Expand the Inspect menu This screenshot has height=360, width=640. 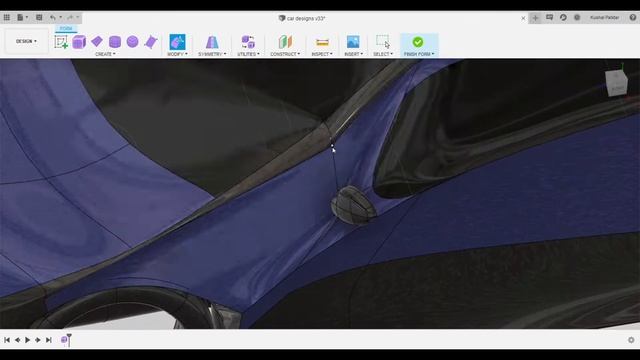coord(322,54)
